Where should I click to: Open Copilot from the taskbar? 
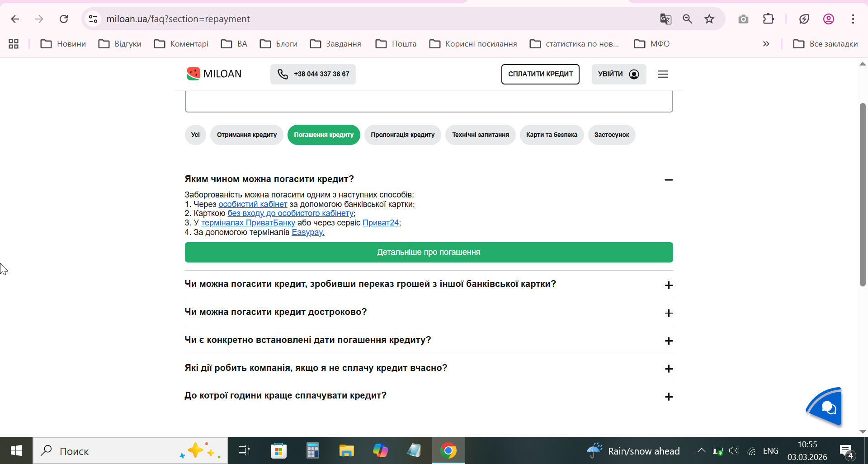(381, 450)
